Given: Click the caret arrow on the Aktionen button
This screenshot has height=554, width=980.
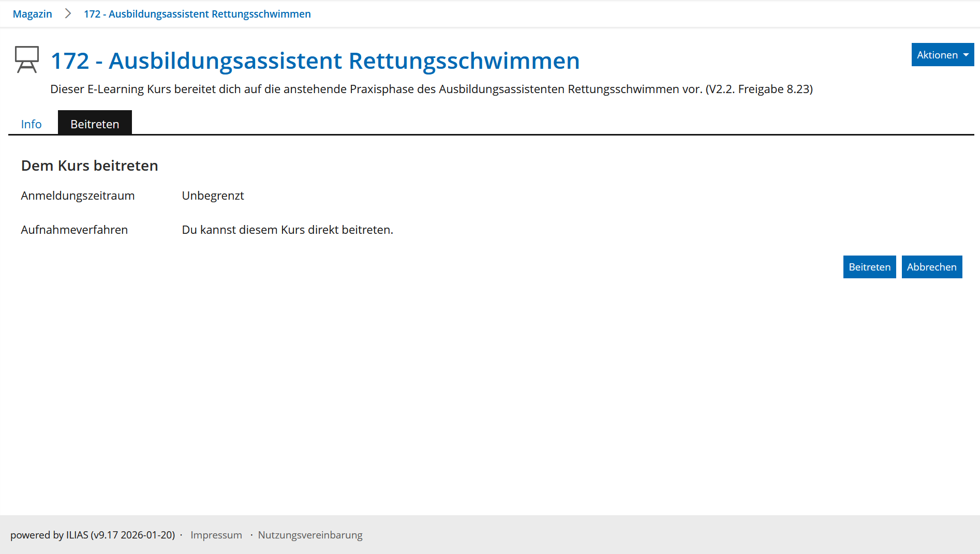Looking at the screenshot, I should (966, 55).
